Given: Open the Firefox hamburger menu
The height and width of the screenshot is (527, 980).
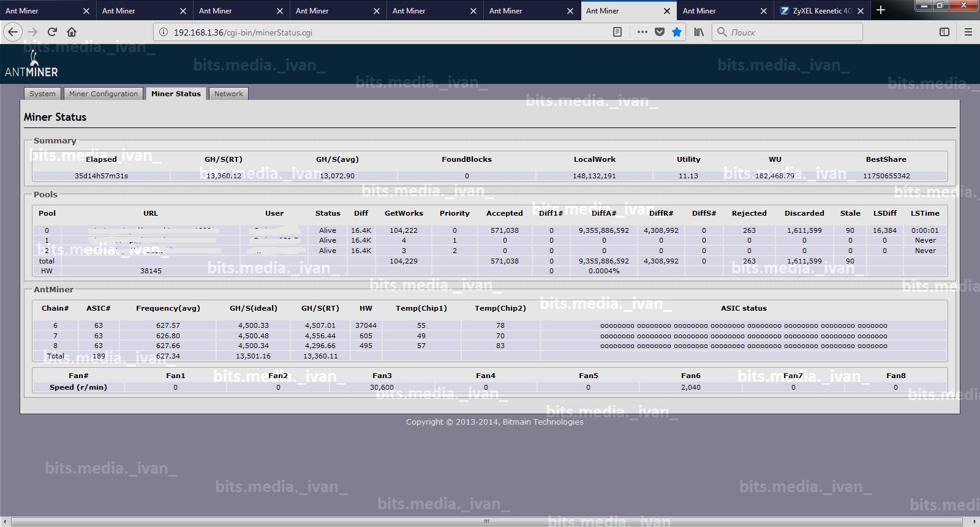Looking at the screenshot, I should click(968, 32).
